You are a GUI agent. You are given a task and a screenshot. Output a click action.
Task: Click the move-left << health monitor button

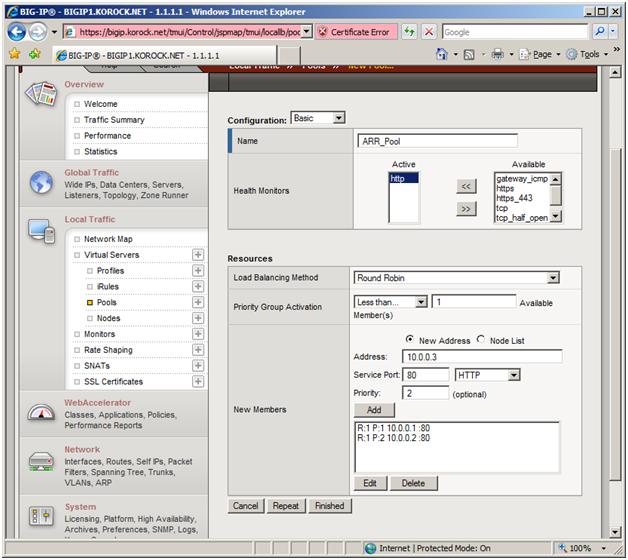pyautogui.click(x=466, y=186)
